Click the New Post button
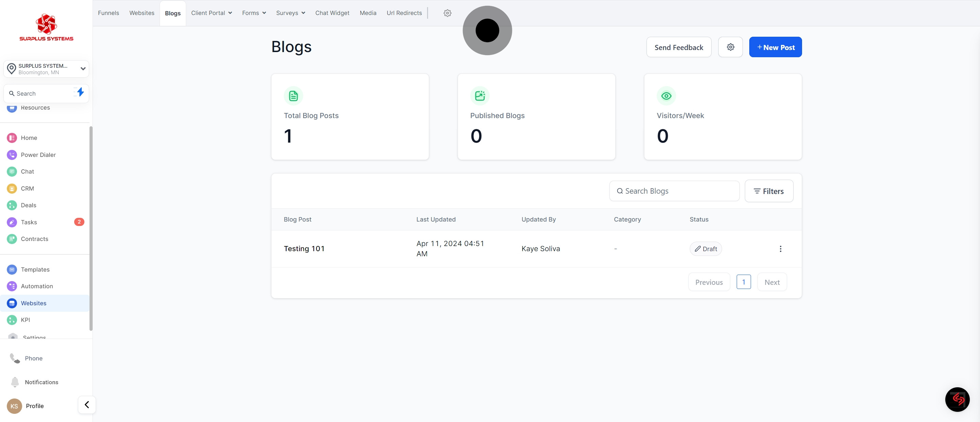The height and width of the screenshot is (422, 980). tap(775, 47)
